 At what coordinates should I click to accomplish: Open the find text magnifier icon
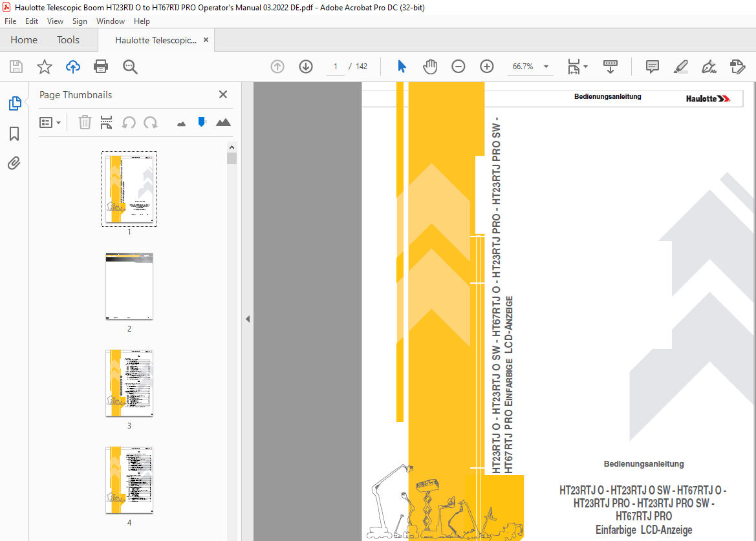(x=130, y=67)
